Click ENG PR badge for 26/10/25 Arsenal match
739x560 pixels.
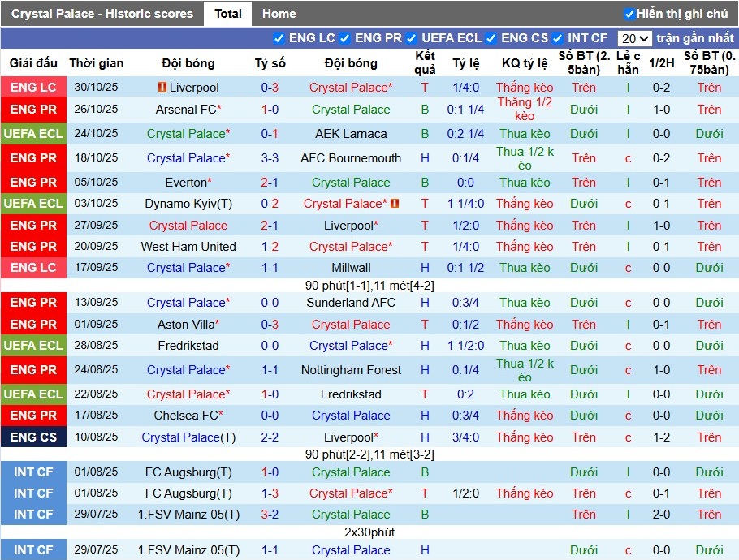coord(33,110)
